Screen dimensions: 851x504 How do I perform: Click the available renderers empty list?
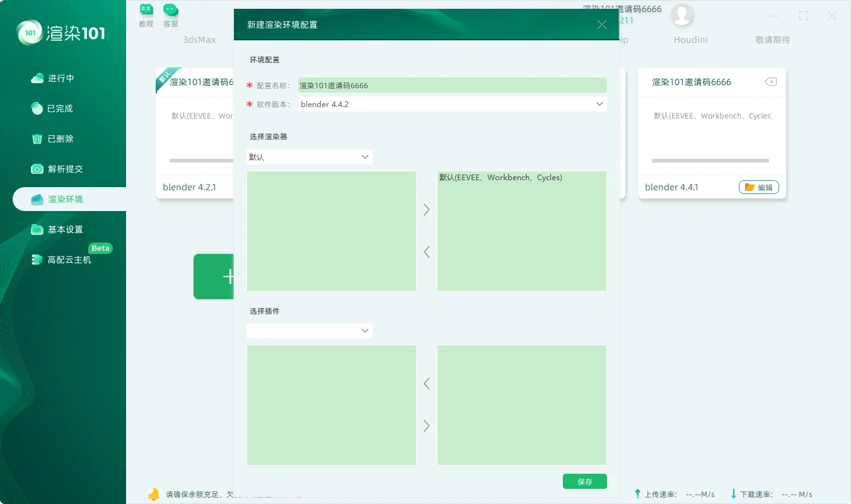click(x=332, y=231)
